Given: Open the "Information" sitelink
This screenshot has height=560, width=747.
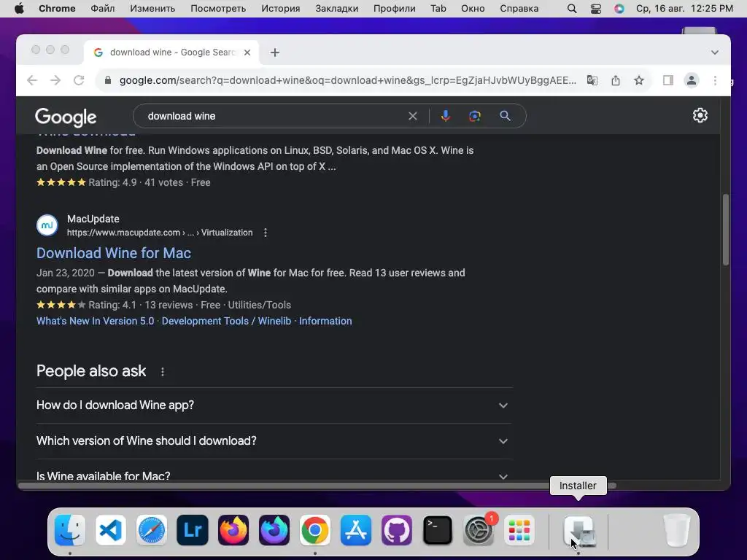Looking at the screenshot, I should pyautogui.click(x=325, y=321).
